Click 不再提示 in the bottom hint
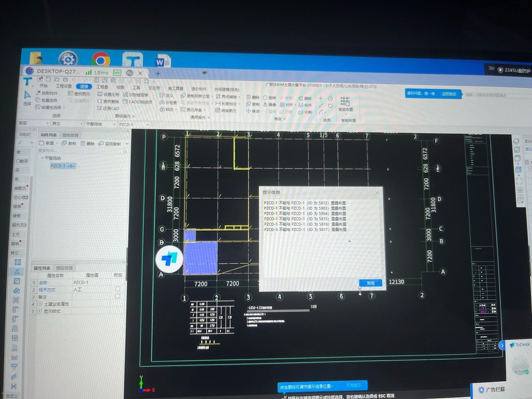 (x=353, y=385)
